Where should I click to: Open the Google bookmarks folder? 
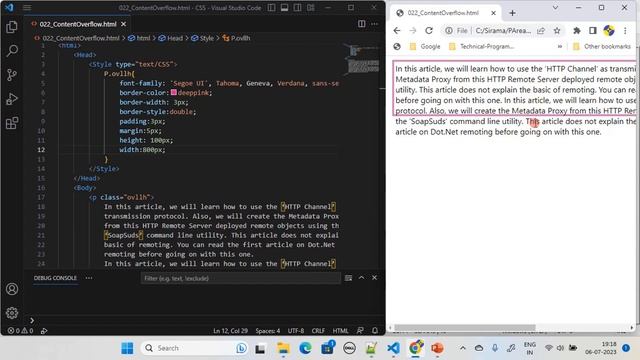(425, 47)
